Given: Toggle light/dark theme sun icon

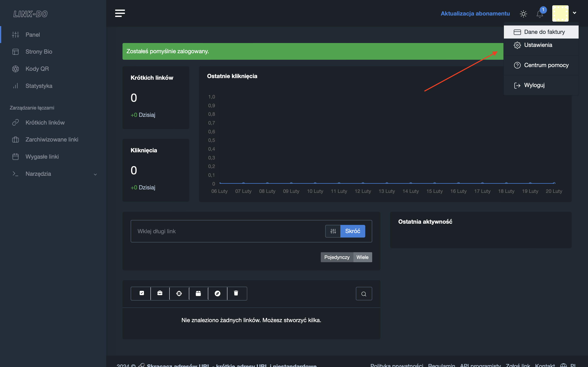Looking at the screenshot, I should point(523,14).
